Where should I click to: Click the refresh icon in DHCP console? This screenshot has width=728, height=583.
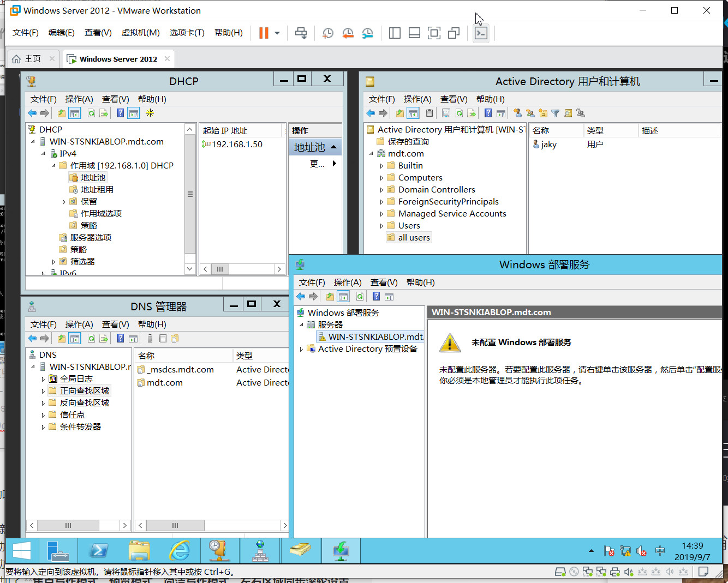(x=91, y=113)
